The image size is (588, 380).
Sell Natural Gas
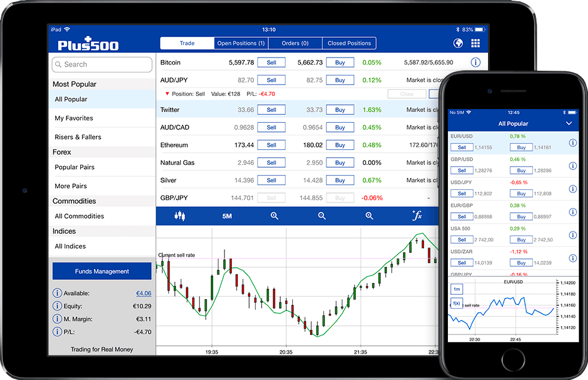pos(271,162)
